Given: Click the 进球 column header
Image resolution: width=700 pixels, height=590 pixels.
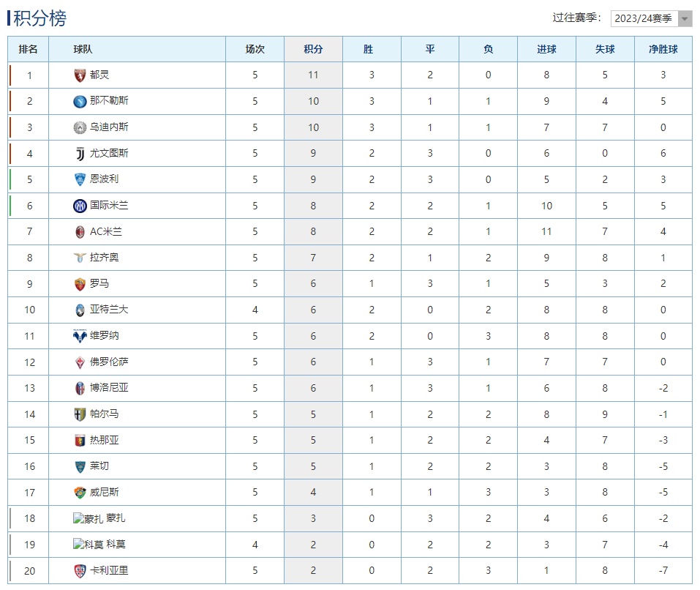Looking at the screenshot, I should click(x=546, y=49).
